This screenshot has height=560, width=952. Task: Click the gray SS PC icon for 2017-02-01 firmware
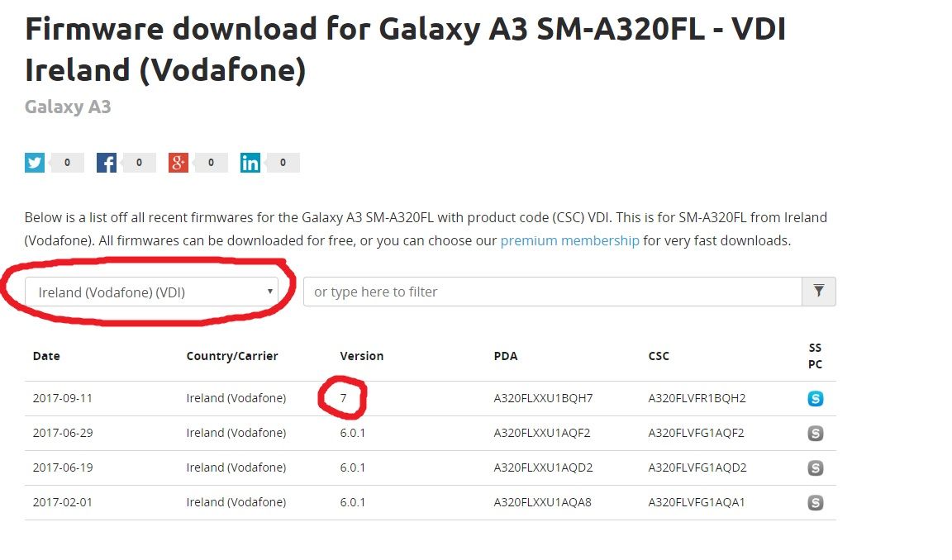(x=816, y=502)
